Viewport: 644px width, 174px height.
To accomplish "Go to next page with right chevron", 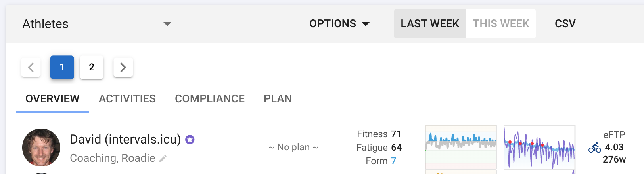I will tap(123, 67).
